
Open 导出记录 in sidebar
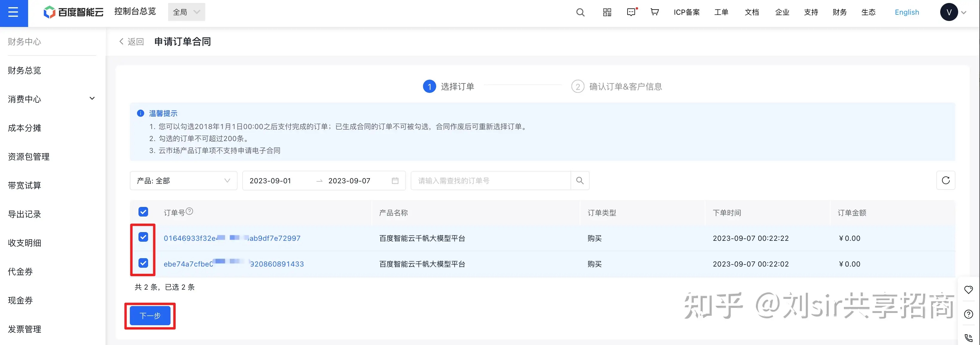click(24, 214)
